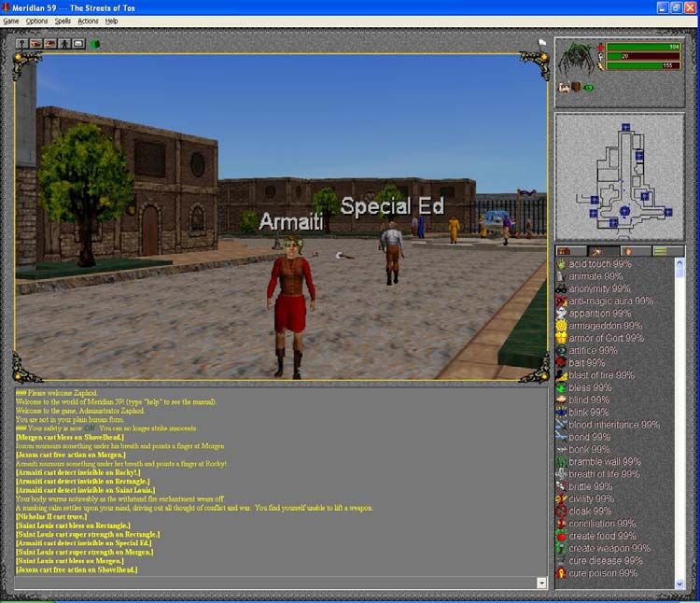
Task: Open the mail envelope toolbar button
Action: tap(78, 43)
